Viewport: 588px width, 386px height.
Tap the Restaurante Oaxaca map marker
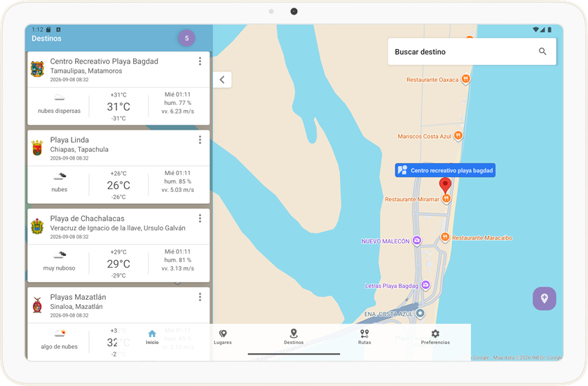click(x=465, y=79)
